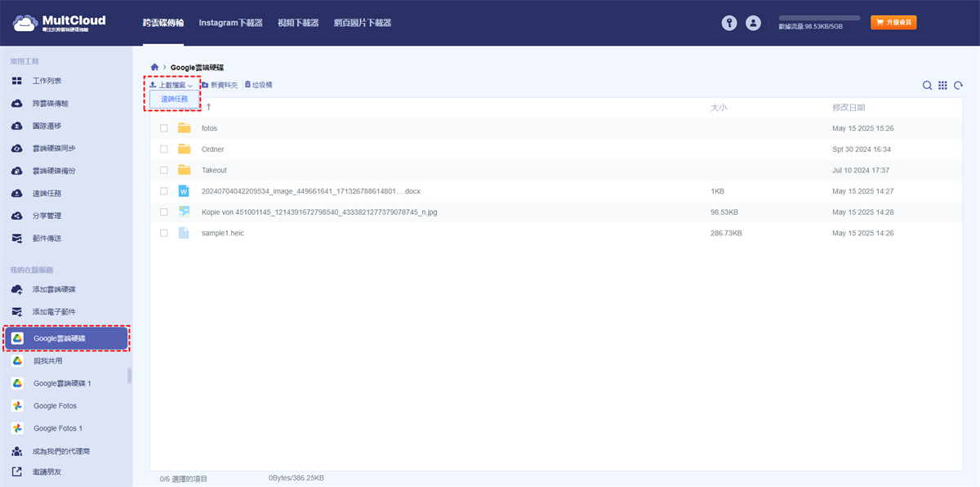The width and height of the screenshot is (980, 487).
Task: Select the sample1.heic checkbox
Action: 164,233
